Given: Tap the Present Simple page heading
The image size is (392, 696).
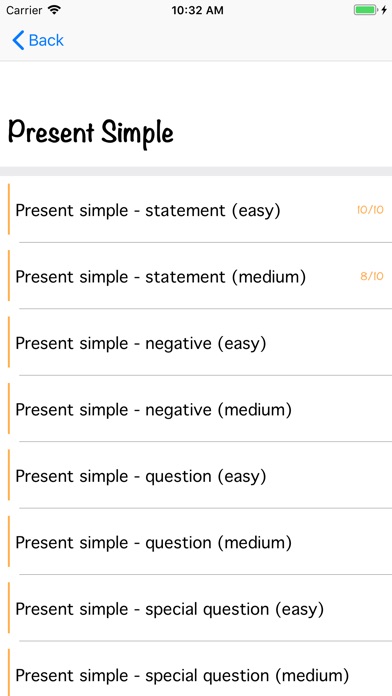Looking at the screenshot, I should coord(91,133).
